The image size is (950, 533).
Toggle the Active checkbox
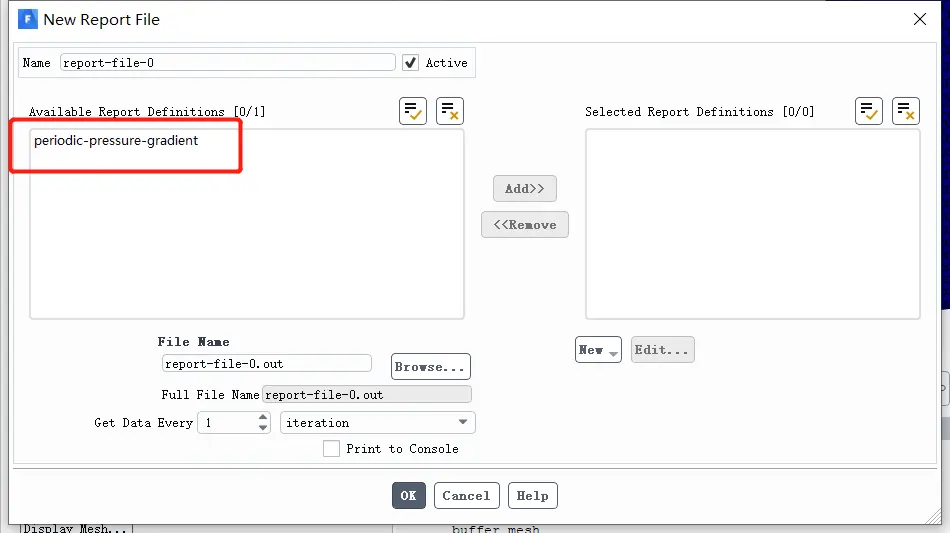tap(410, 62)
